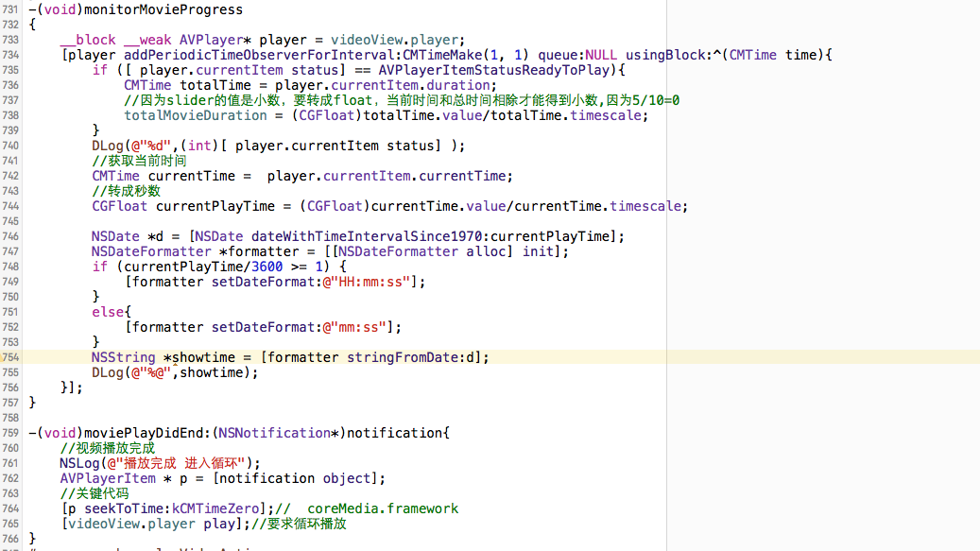
Task: Click the __weak keyword on line 733
Action: click(x=147, y=40)
